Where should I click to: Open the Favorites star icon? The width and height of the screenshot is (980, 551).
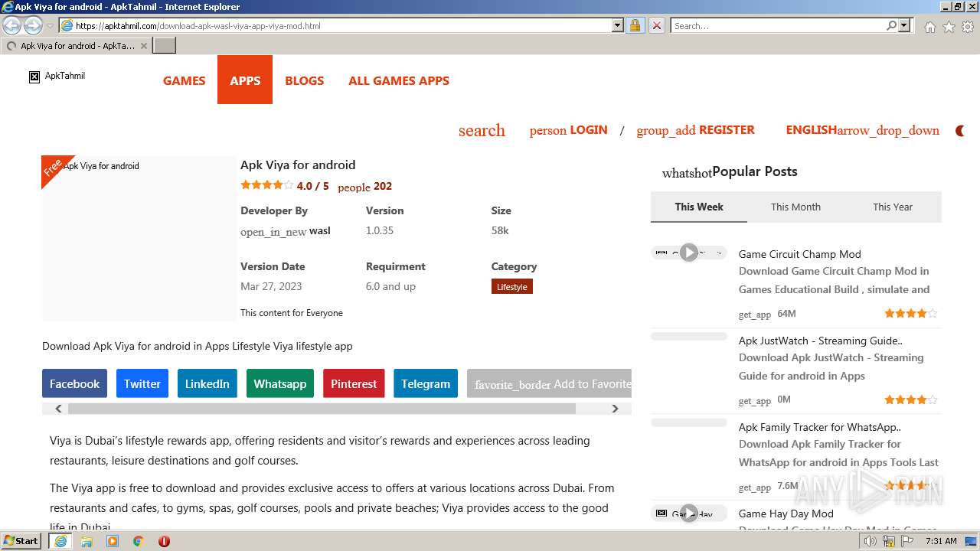click(x=949, y=26)
